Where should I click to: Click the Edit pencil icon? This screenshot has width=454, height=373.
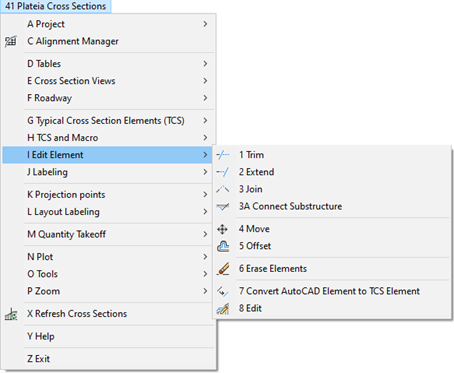pyautogui.click(x=223, y=309)
